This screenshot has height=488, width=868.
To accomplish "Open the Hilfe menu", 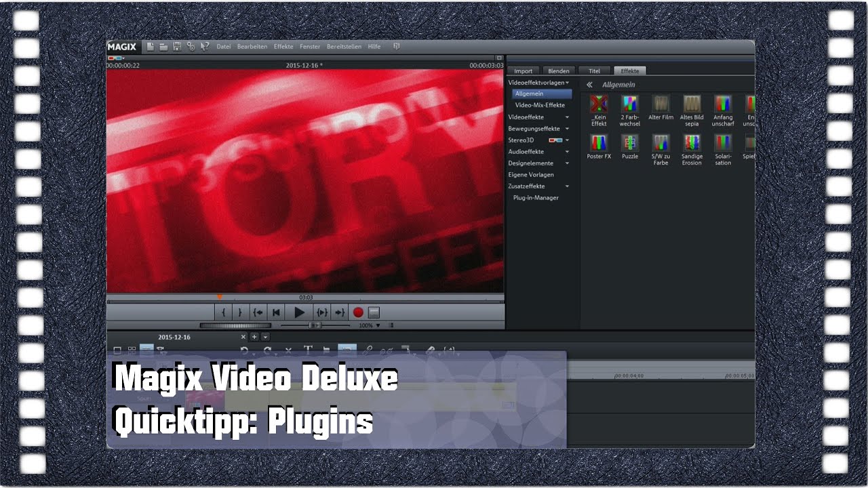I will [x=374, y=47].
